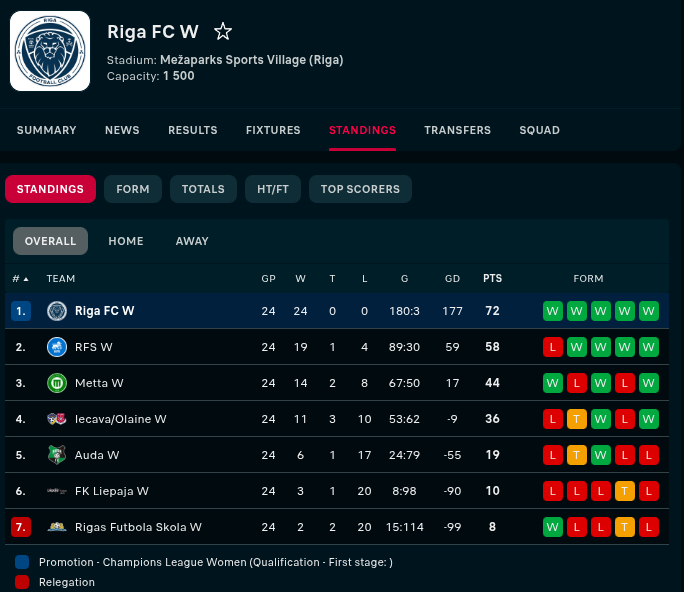Click the FK Liepaja W team logo
Image resolution: width=684 pixels, height=592 pixels.
pos(57,491)
